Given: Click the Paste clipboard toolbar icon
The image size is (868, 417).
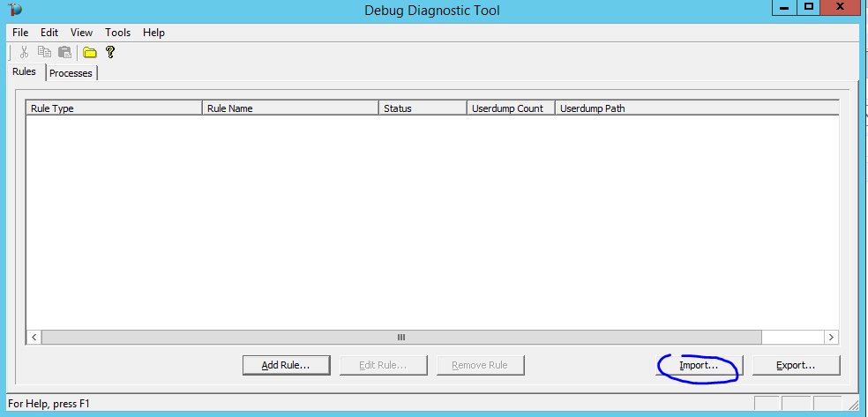Looking at the screenshot, I should (64, 52).
